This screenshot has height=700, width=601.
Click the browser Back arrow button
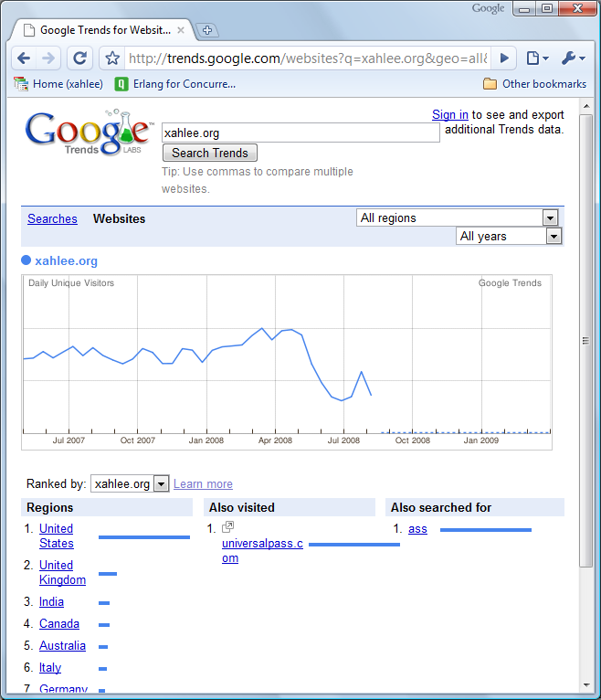click(x=25, y=58)
